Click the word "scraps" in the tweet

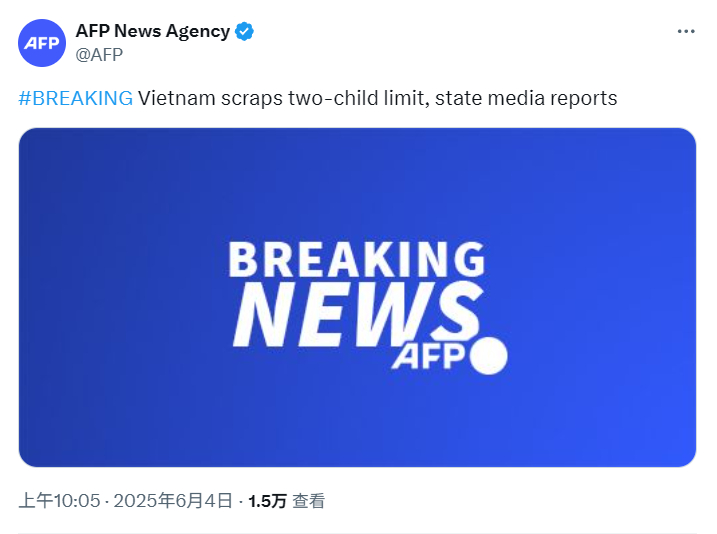[252, 99]
